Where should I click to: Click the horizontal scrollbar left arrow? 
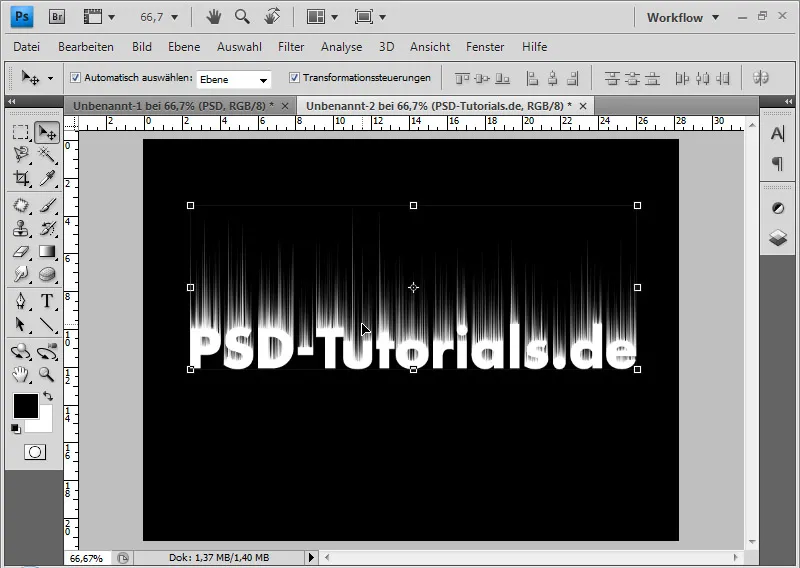pos(328,557)
